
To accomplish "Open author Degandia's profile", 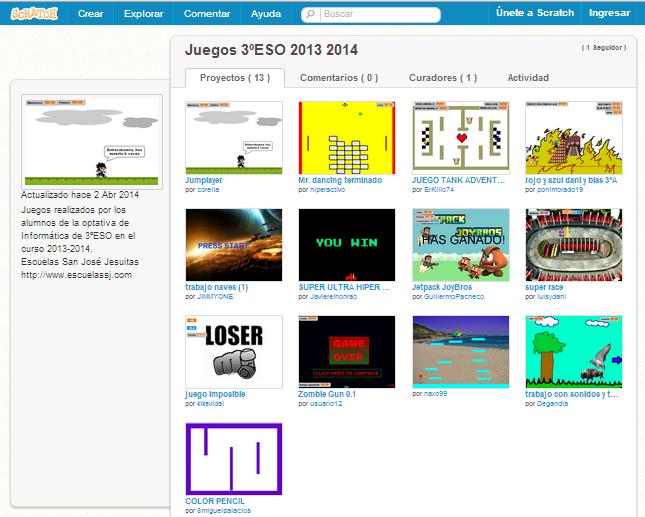I will 552,403.
